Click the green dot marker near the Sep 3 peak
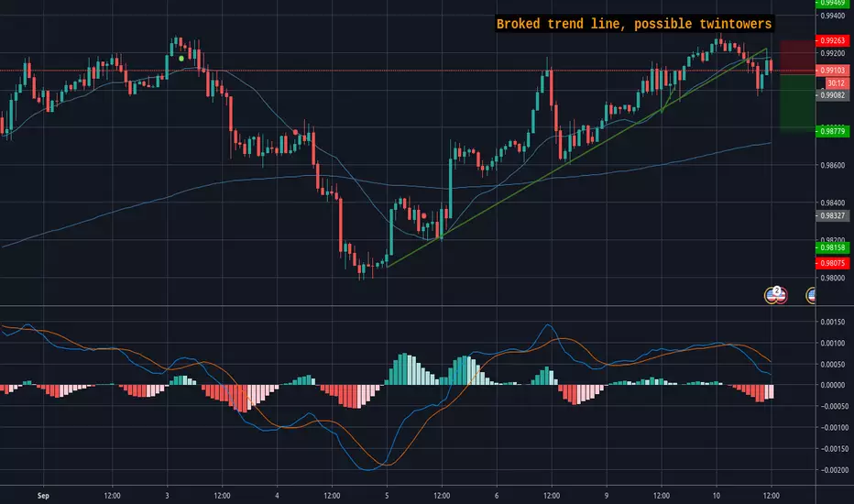 181,59
